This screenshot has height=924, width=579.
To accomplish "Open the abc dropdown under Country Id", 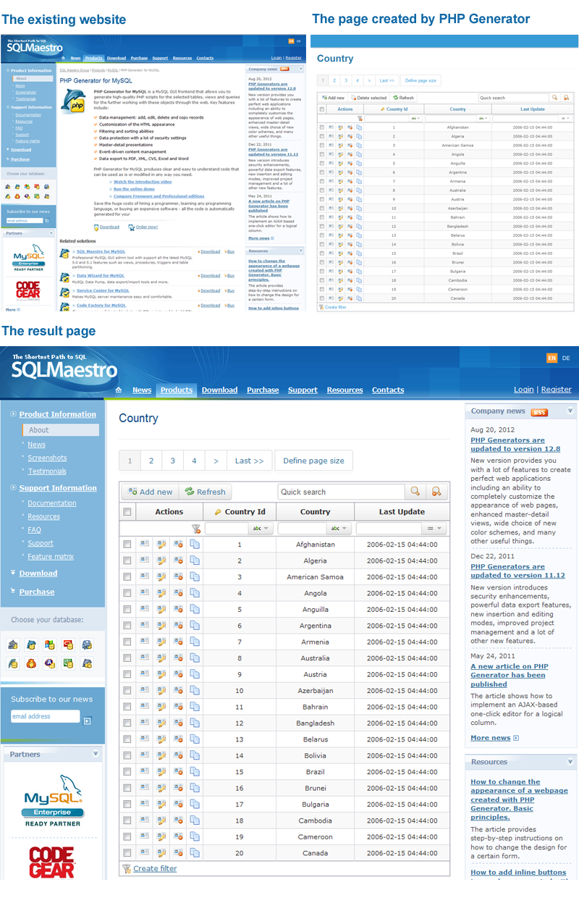I will pyautogui.click(x=261, y=528).
